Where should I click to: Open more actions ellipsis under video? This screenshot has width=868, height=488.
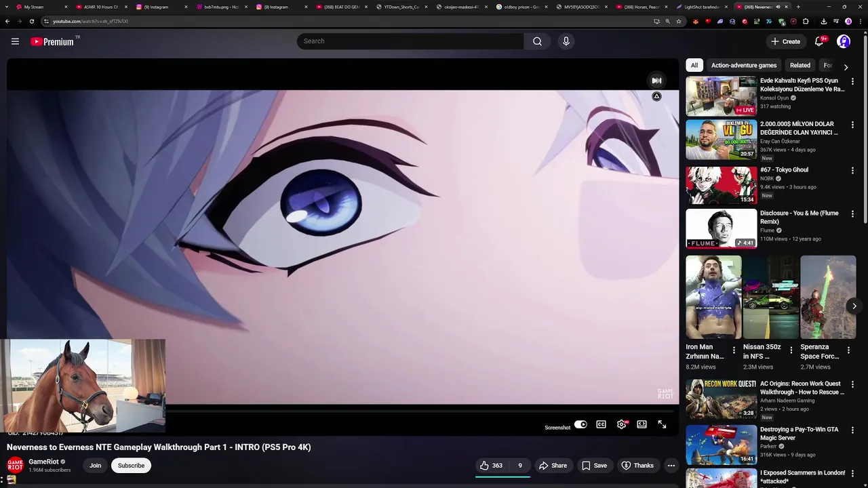point(671,466)
